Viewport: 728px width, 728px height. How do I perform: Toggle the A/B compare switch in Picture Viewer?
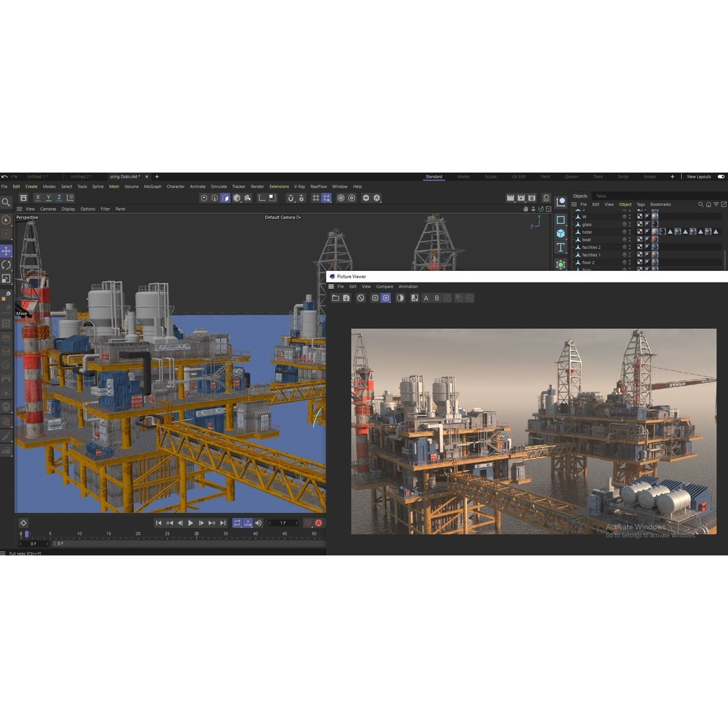(414, 298)
